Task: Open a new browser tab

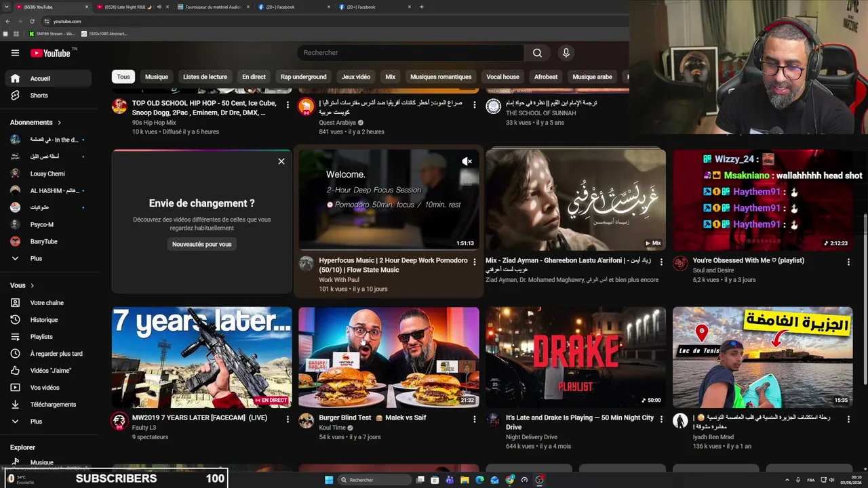Action: (422, 7)
